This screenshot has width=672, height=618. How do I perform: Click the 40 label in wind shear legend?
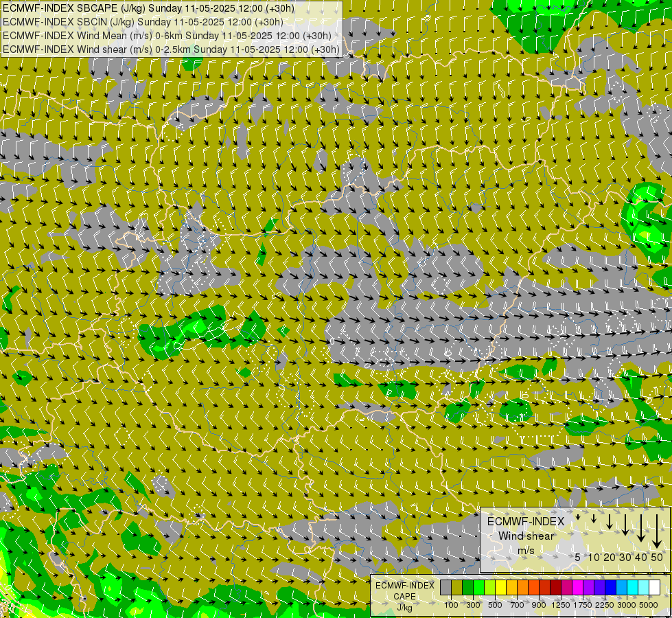click(x=641, y=558)
